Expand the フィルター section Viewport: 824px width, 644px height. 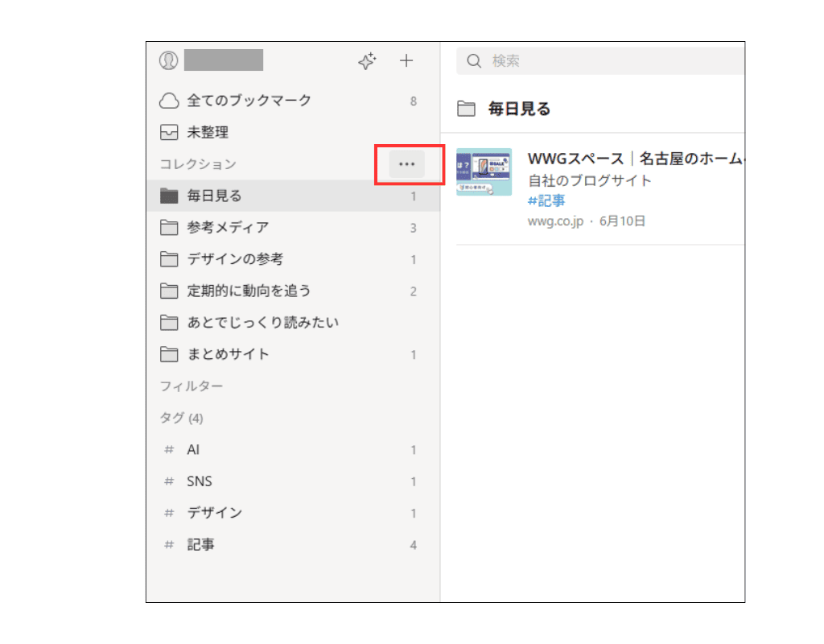tap(192, 386)
